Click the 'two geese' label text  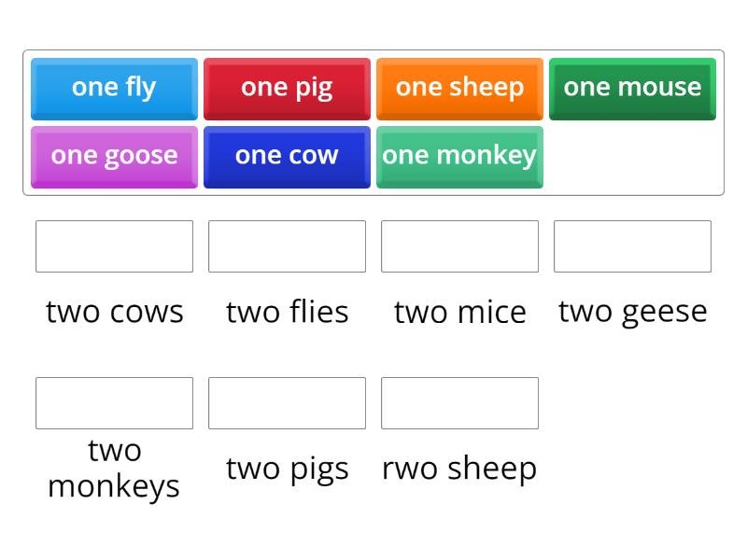(632, 312)
